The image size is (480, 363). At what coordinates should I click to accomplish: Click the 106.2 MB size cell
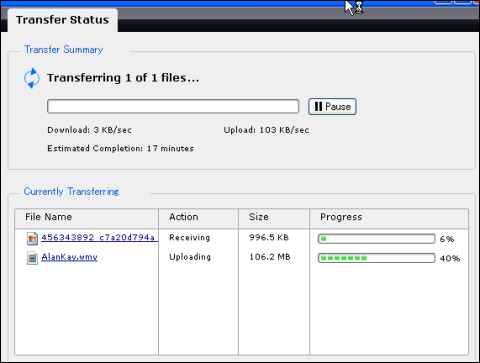tap(270, 257)
